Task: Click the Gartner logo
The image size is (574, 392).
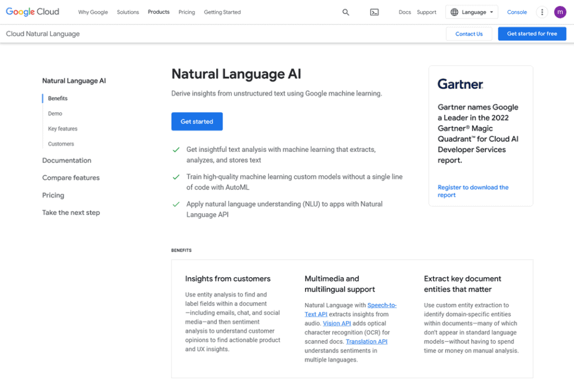Action: coord(461,84)
